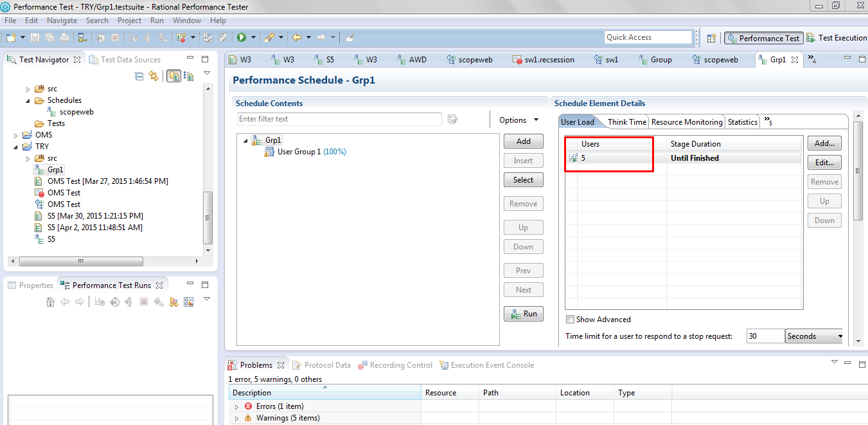Switch to the Protocol Data tab
The width and height of the screenshot is (868, 425).
pyautogui.click(x=321, y=365)
